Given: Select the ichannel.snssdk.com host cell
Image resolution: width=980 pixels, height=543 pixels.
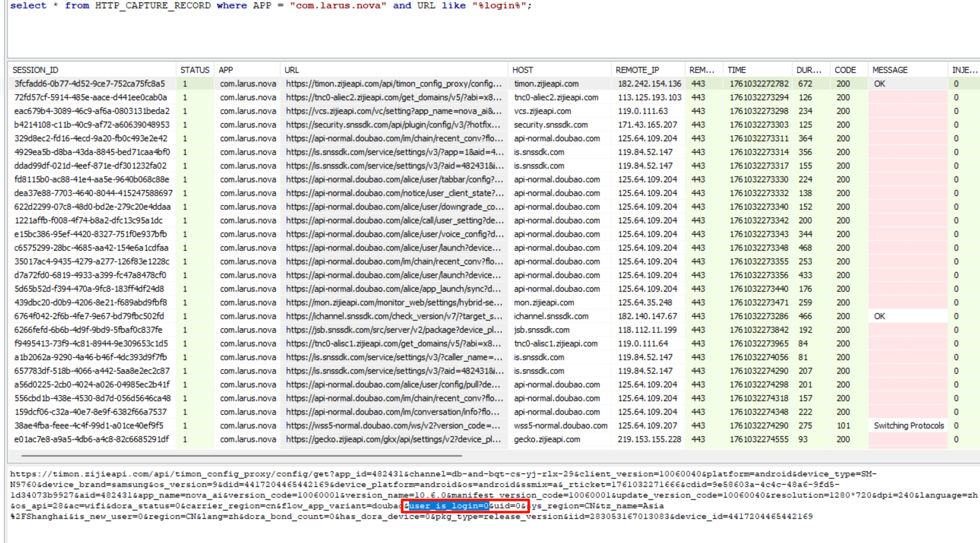Looking at the screenshot, I should point(551,317).
